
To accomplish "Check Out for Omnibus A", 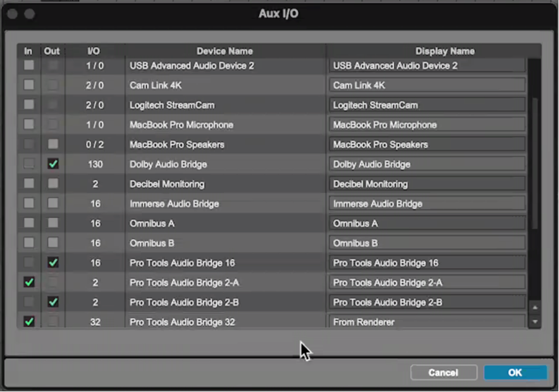I will [x=53, y=223].
